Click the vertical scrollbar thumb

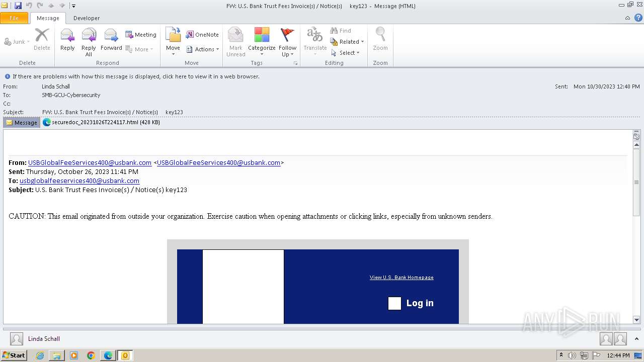tap(636, 182)
